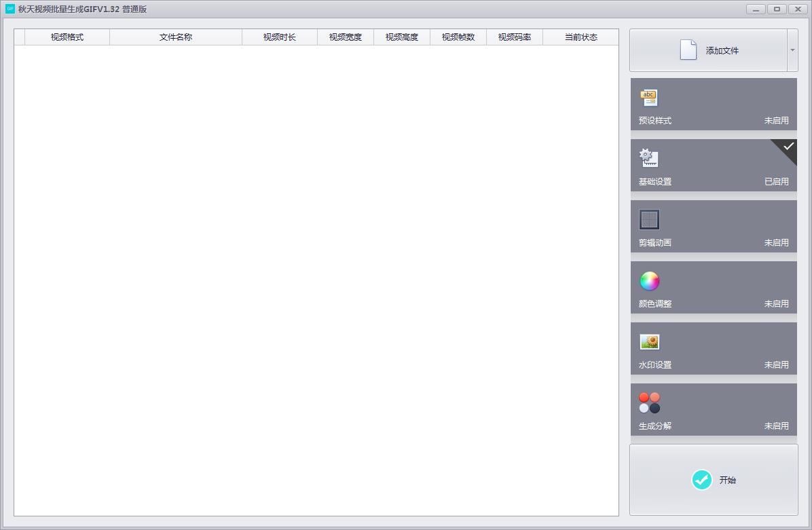This screenshot has height=530, width=812.
Task: Click the 当前状态 column header
Action: (x=580, y=37)
